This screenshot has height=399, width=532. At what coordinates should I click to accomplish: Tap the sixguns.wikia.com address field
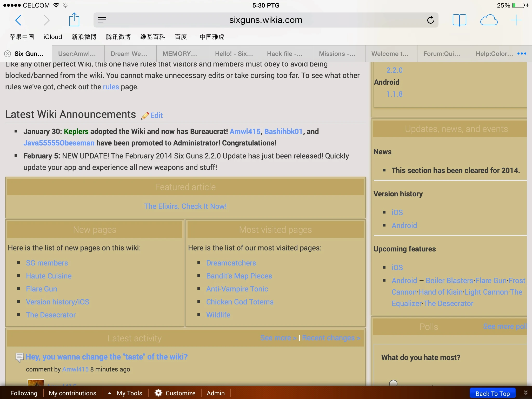click(265, 20)
